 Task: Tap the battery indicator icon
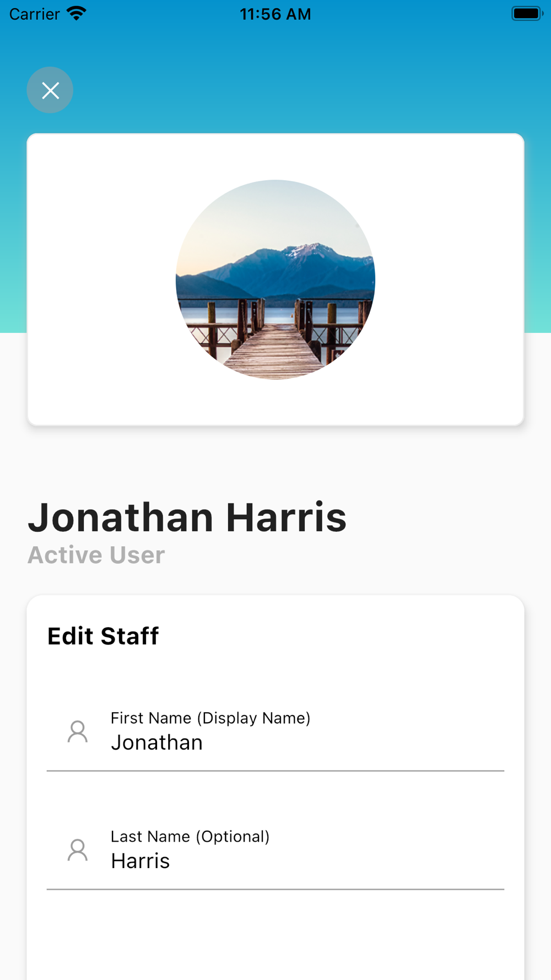tap(527, 13)
